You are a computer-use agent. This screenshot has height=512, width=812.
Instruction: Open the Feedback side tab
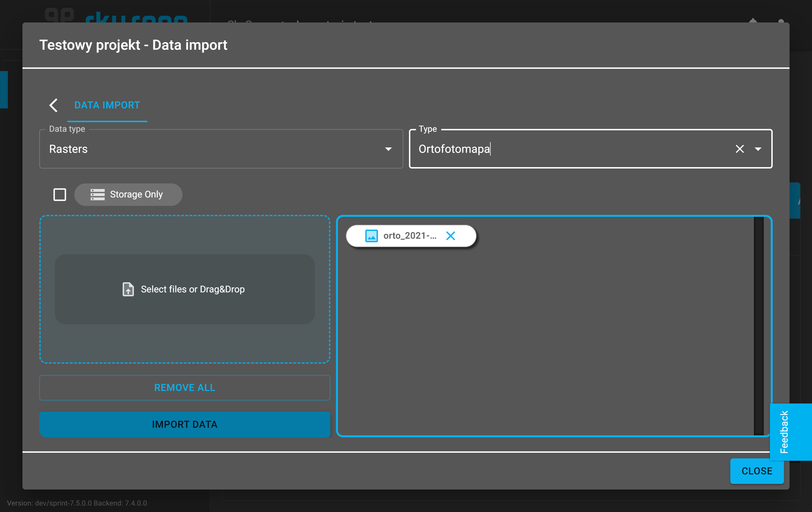pyautogui.click(x=790, y=432)
